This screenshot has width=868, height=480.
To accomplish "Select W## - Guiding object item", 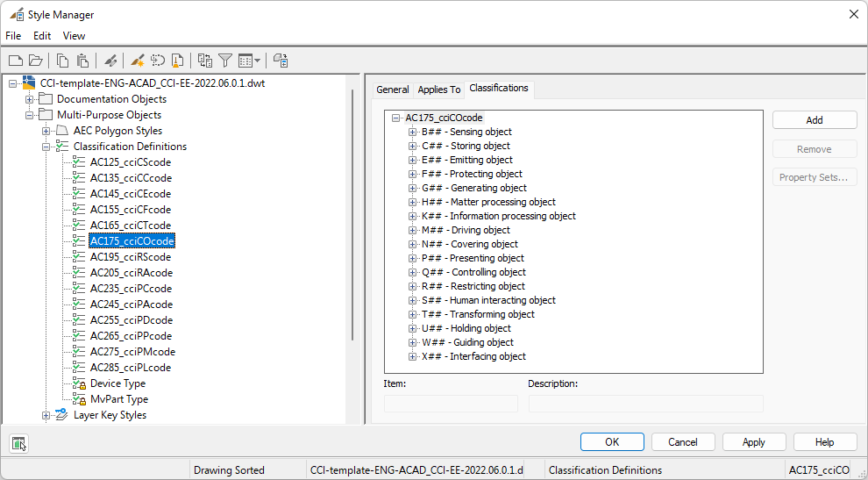I will (468, 342).
